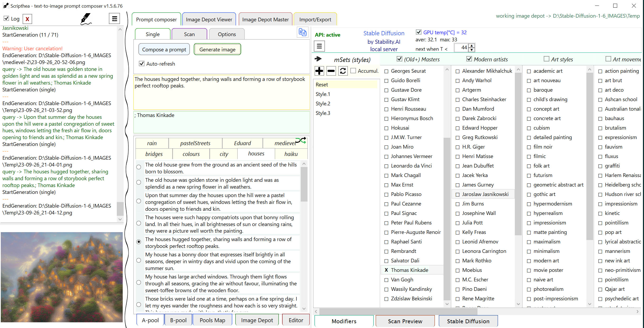Viewport: 644px width, 328px height.
Task: Click the refresh styles icon
Action: pos(343,71)
